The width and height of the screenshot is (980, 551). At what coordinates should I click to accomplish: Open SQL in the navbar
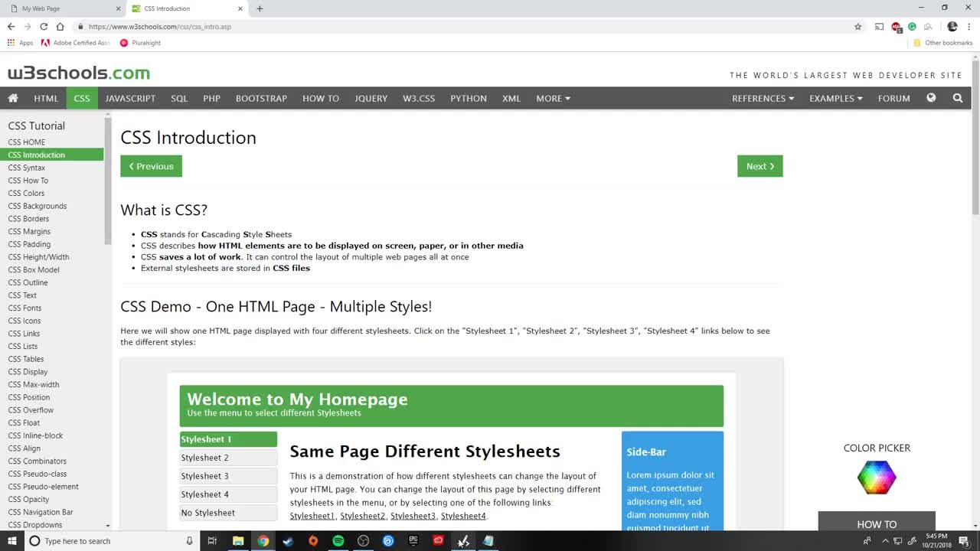pos(179,98)
